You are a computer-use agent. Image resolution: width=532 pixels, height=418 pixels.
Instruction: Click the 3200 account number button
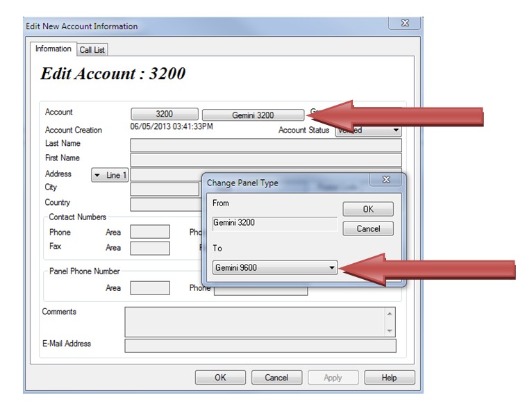tap(164, 115)
